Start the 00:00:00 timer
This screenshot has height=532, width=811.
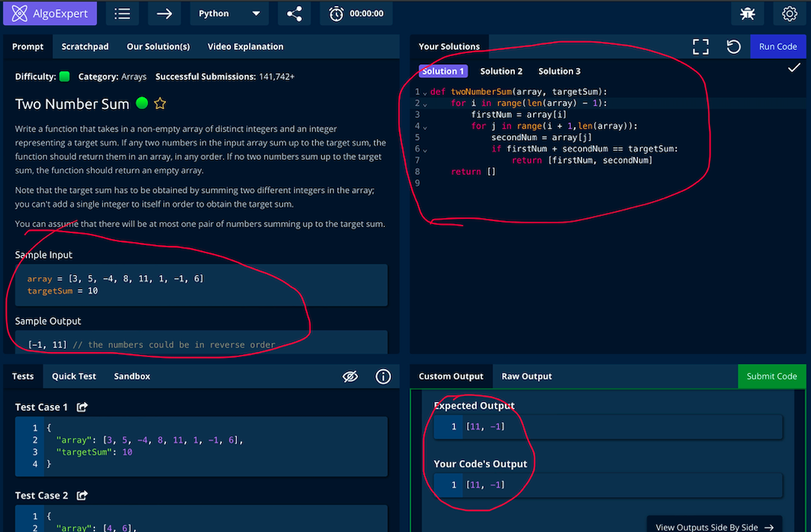[356, 13]
